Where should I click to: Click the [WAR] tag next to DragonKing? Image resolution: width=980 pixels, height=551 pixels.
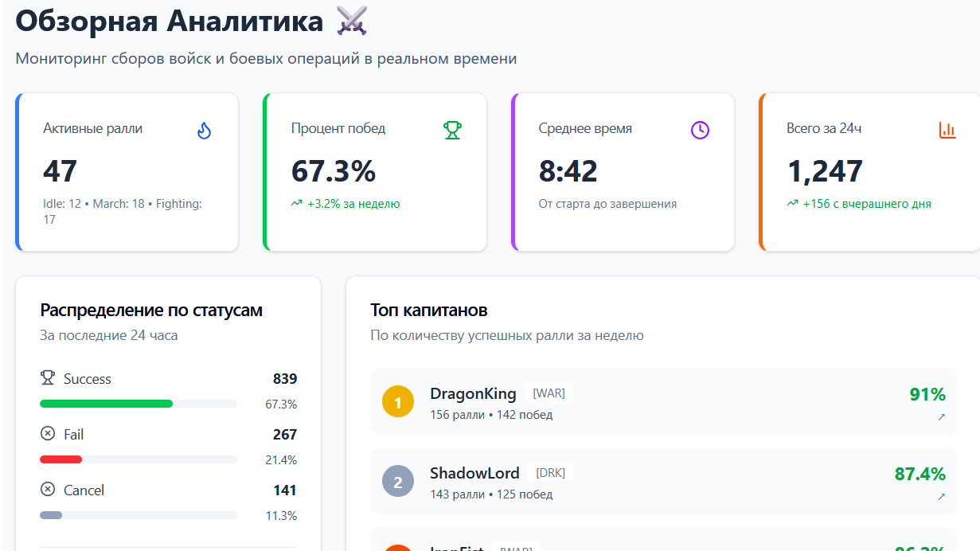pos(551,393)
